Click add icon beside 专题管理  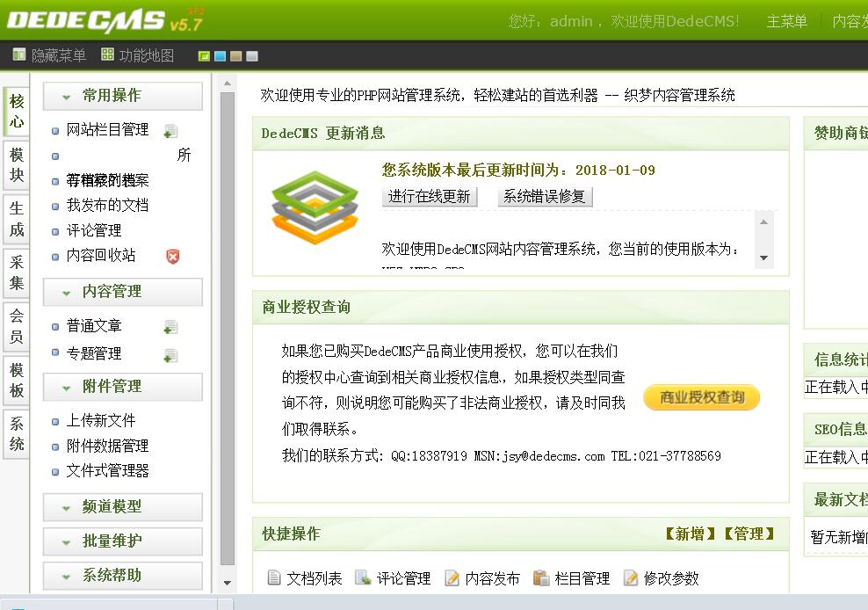click(171, 355)
